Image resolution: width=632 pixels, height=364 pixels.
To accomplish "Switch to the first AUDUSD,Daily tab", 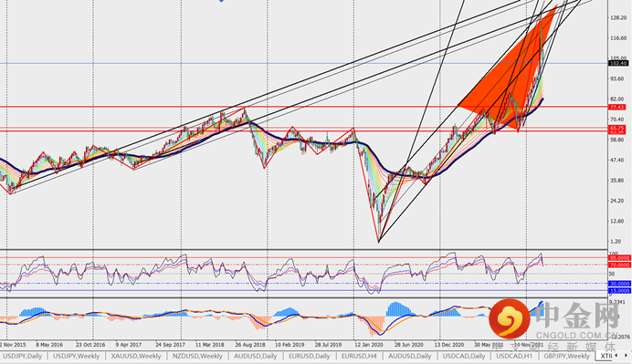I will point(255,357).
